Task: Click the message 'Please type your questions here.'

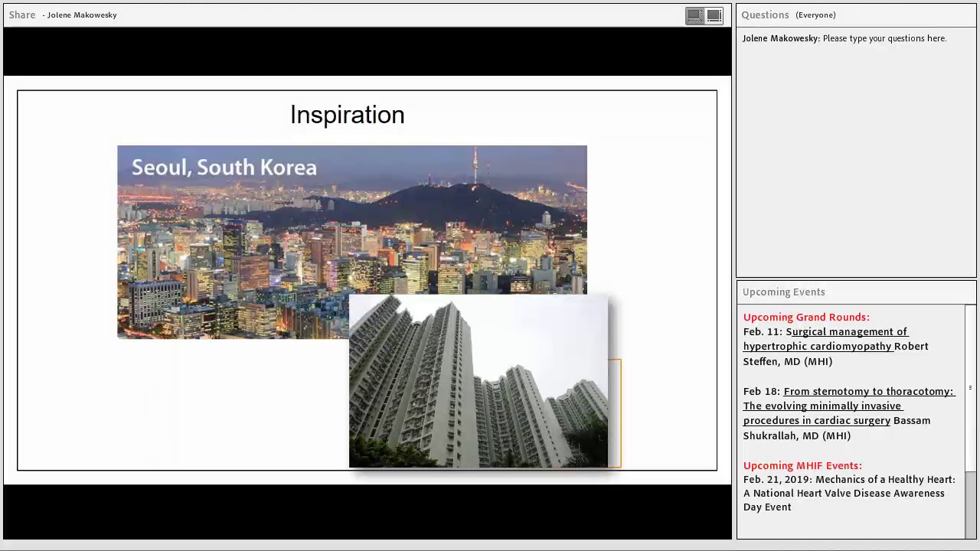Action: tap(884, 38)
